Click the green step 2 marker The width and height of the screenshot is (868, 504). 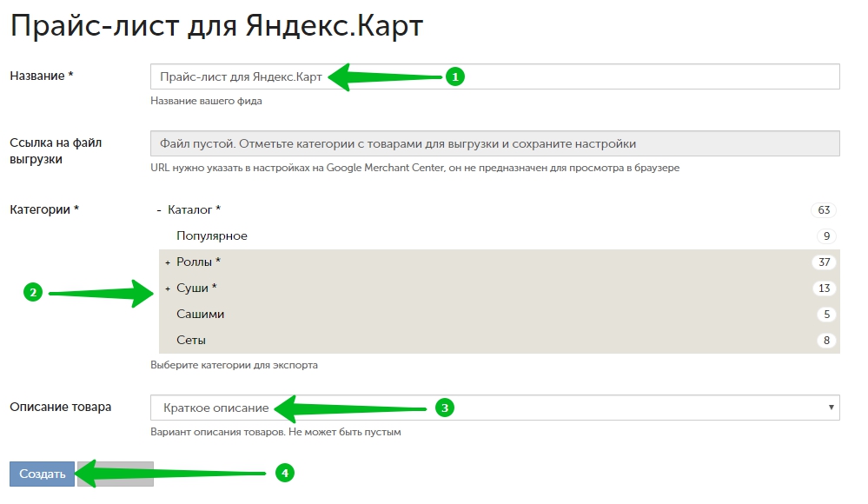(x=32, y=293)
